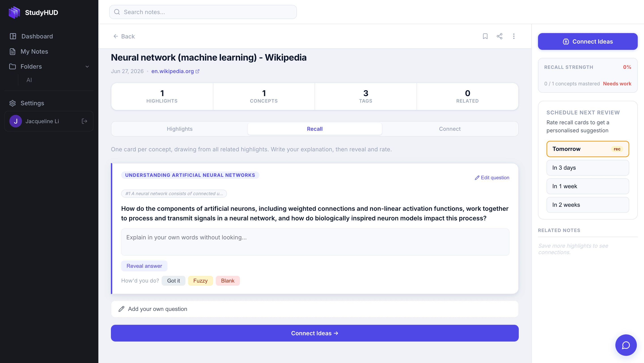644x363 pixels.
Task: Switch to the Connect tab
Action: pos(449,129)
